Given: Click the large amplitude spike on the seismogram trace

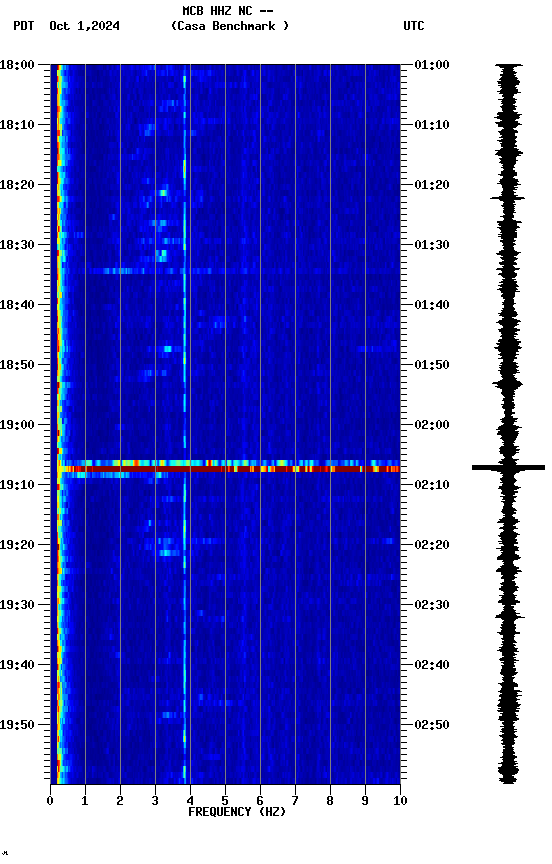Looking at the screenshot, I should [x=508, y=468].
